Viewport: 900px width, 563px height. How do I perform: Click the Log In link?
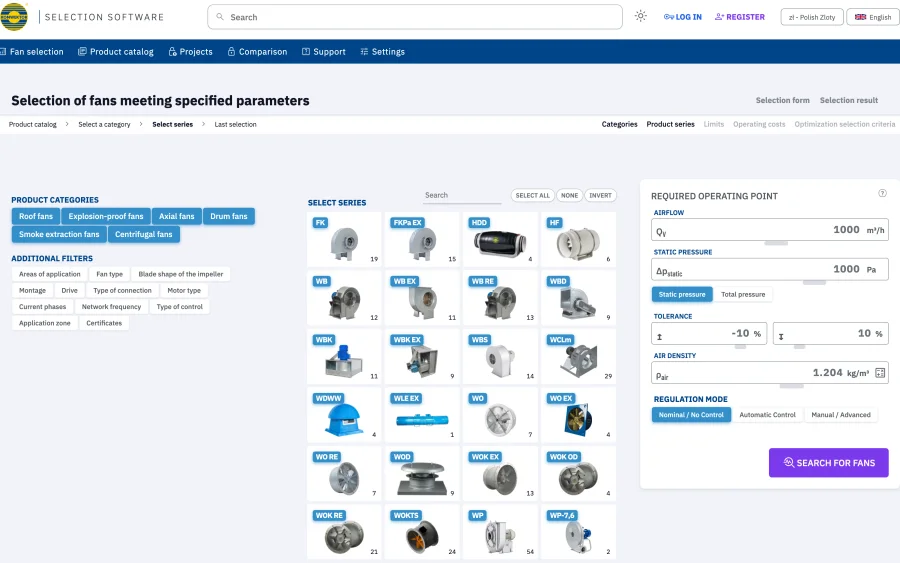pos(682,17)
